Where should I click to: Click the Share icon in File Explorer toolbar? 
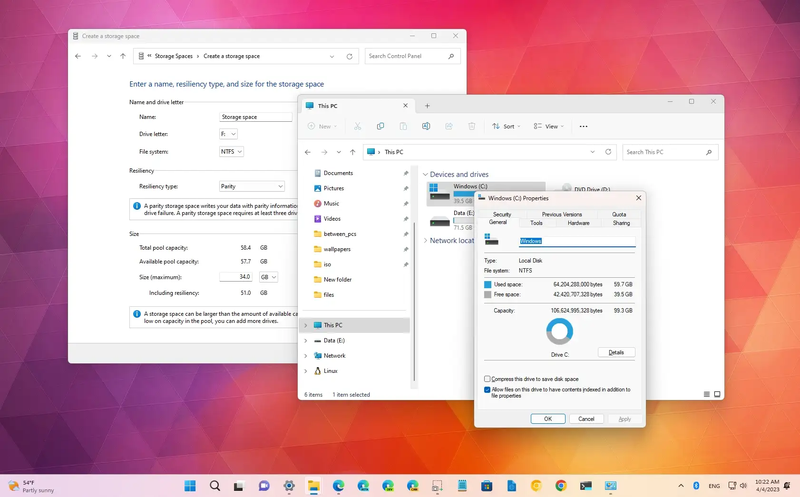[449, 126]
